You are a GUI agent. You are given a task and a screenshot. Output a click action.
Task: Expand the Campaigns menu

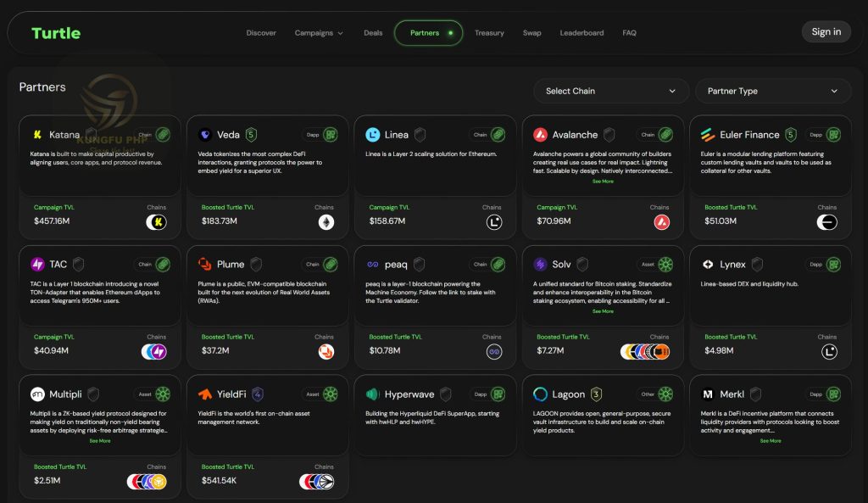pos(319,33)
